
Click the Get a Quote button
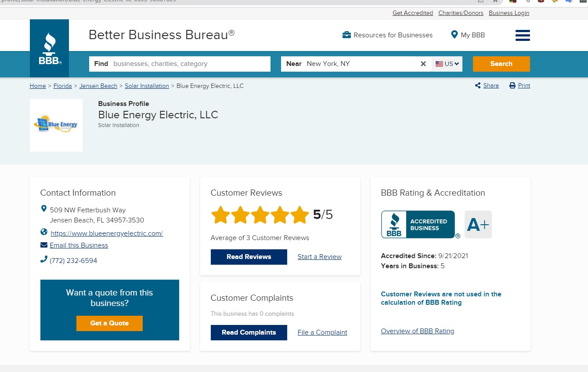point(109,323)
